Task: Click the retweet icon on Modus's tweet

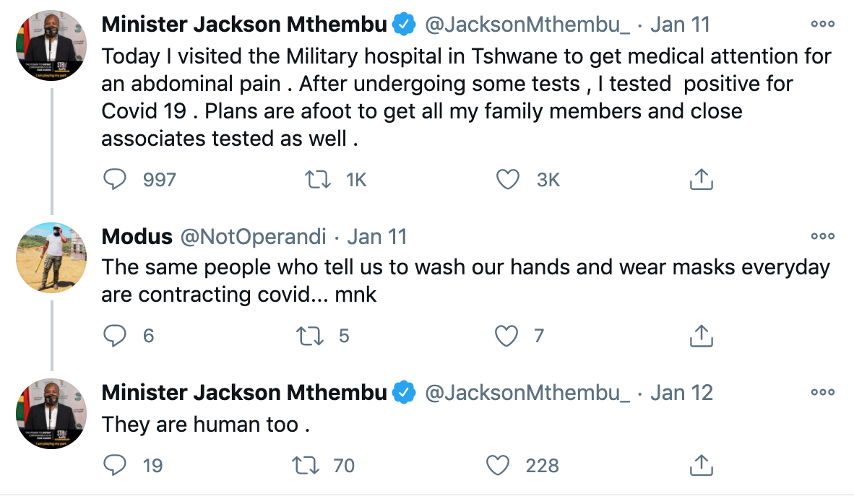Action: coord(314,335)
